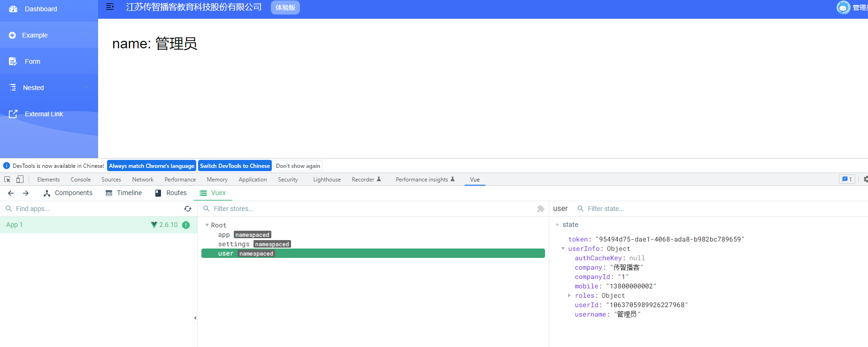Screen dimensions: 868x347
Task: Collapse the Root store tree arrow
Action: click(207, 225)
